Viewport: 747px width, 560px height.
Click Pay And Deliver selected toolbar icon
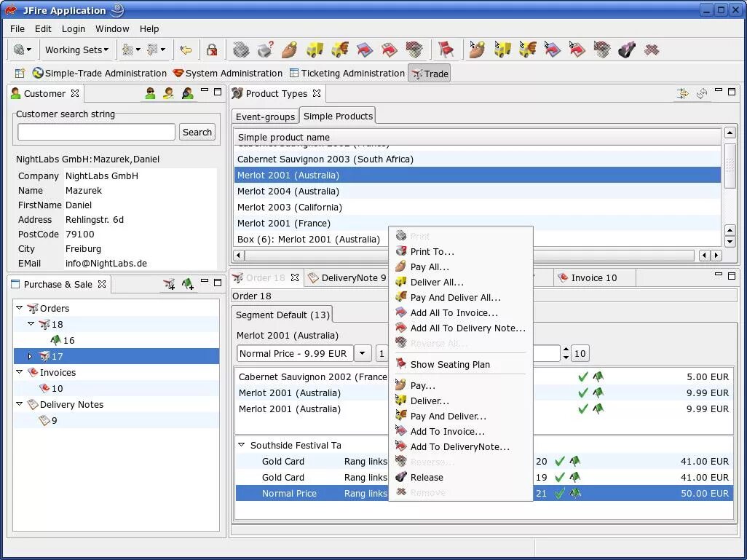(x=527, y=50)
